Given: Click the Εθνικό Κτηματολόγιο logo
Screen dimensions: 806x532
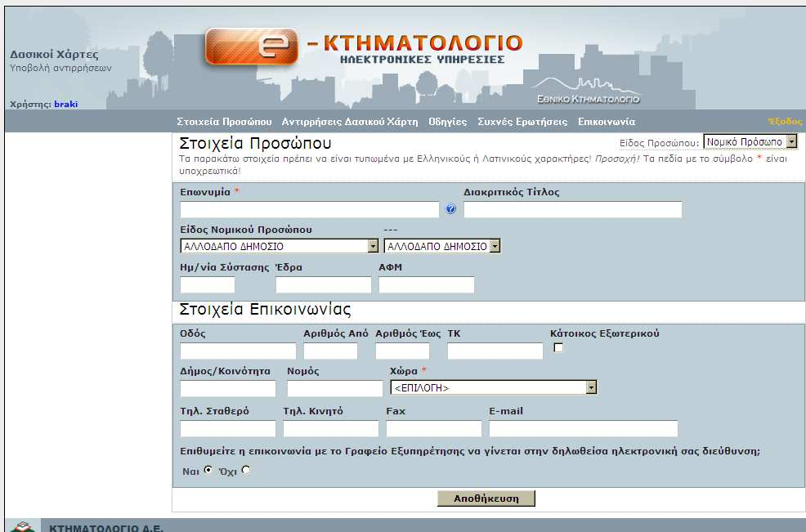Looking at the screenshot, I should tap(588, 92).
